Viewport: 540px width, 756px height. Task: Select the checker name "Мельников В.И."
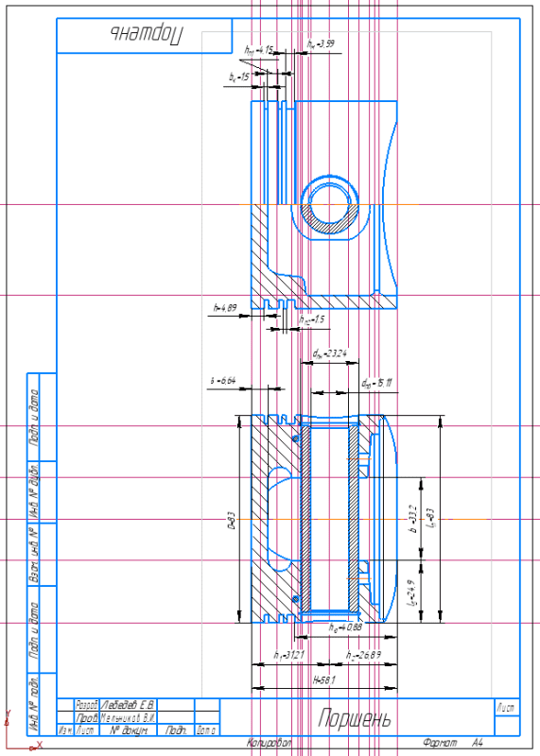click(128, 717)
